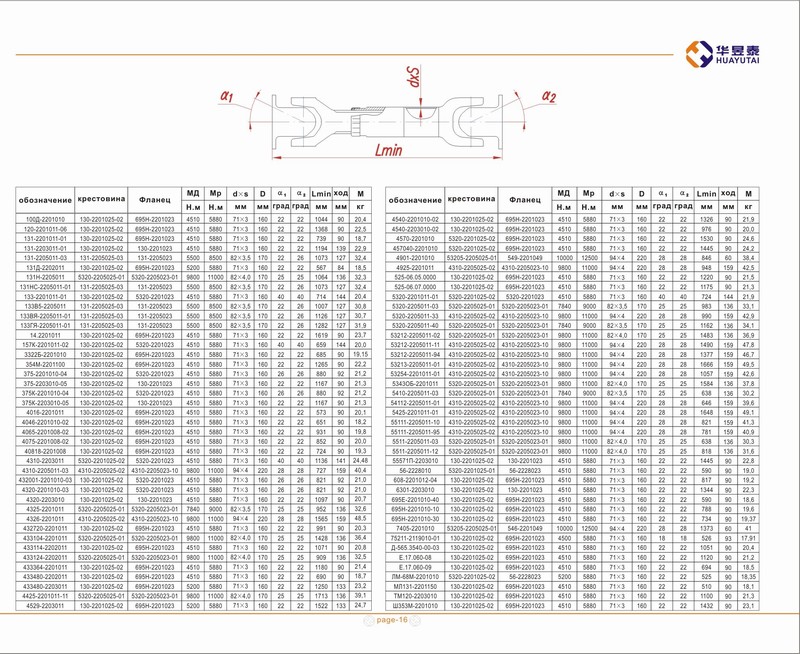800x654 pixels.
Task: Click the mass value 19,37
Action: click(x=748, y=519)
